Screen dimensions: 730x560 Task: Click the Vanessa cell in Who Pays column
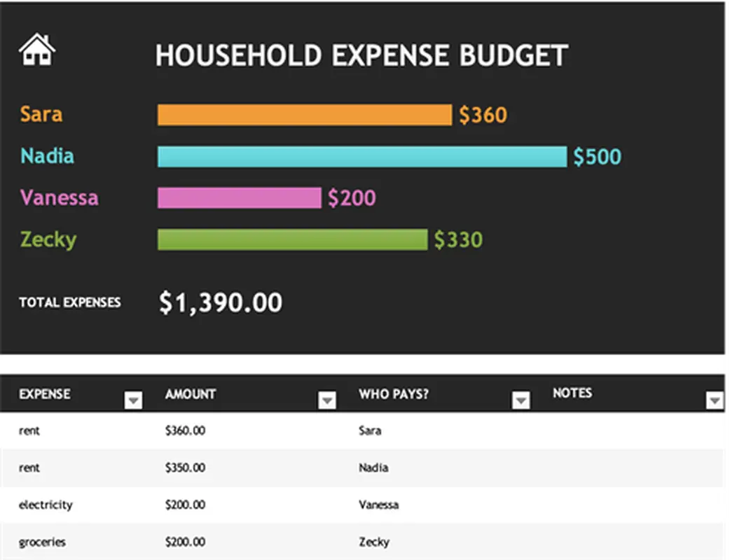coord(378,505)
